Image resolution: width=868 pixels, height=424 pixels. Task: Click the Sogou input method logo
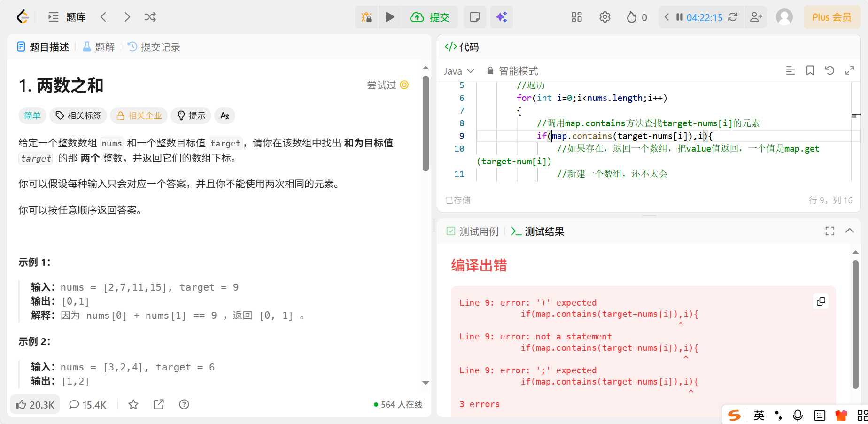pyautogui.click(x=735, y=415)
